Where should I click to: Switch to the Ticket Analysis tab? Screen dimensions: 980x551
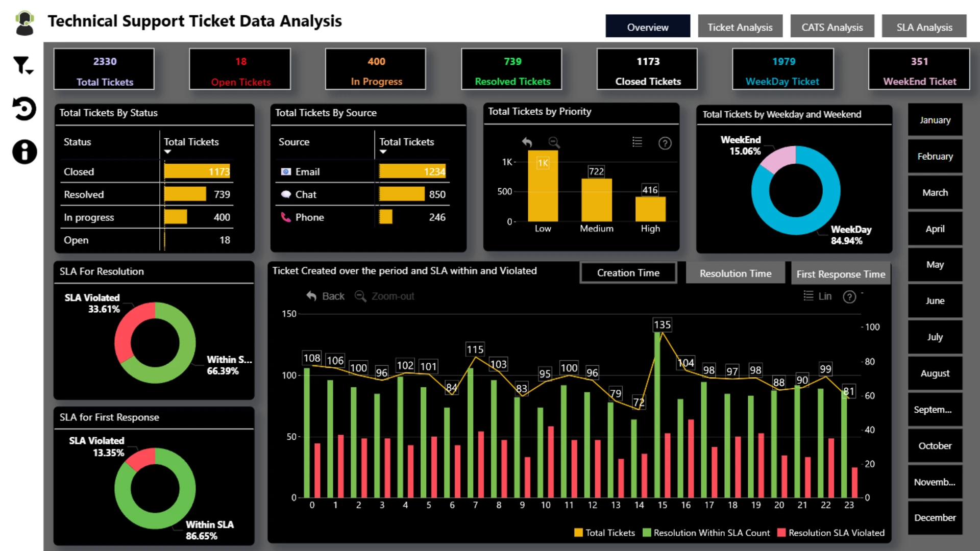point(740,27)
